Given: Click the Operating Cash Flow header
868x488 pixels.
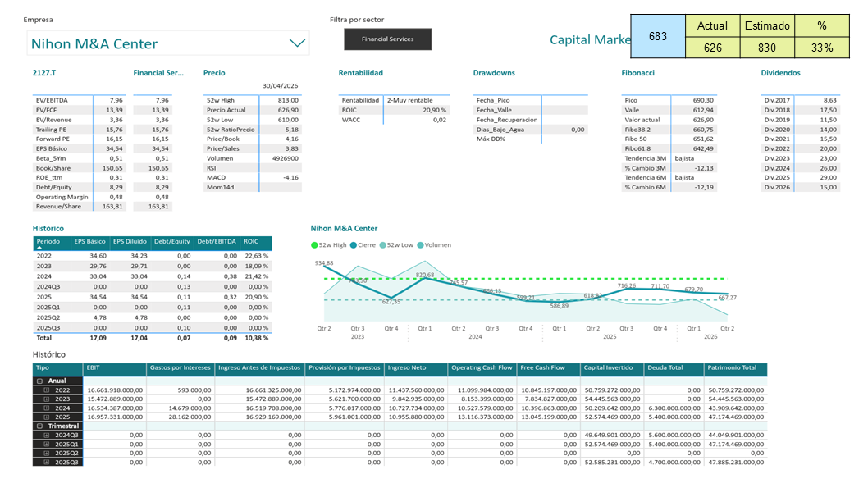Looking at the screenshot, I should point(482,368).
